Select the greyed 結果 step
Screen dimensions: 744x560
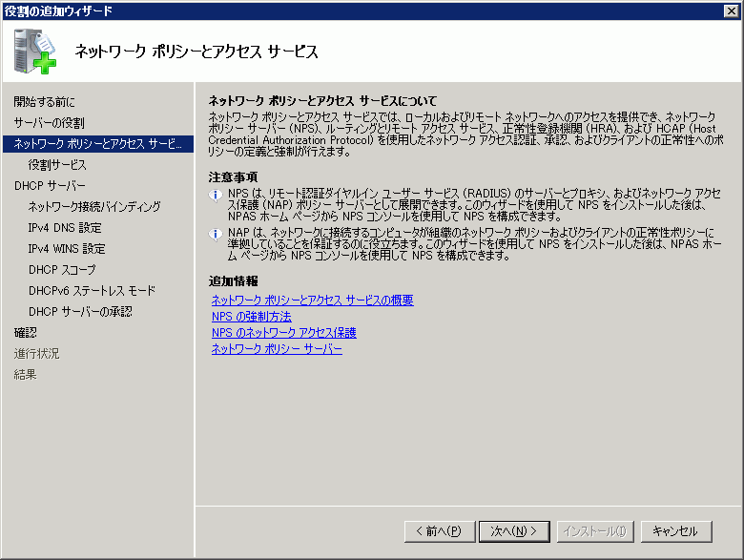[25, 374]
